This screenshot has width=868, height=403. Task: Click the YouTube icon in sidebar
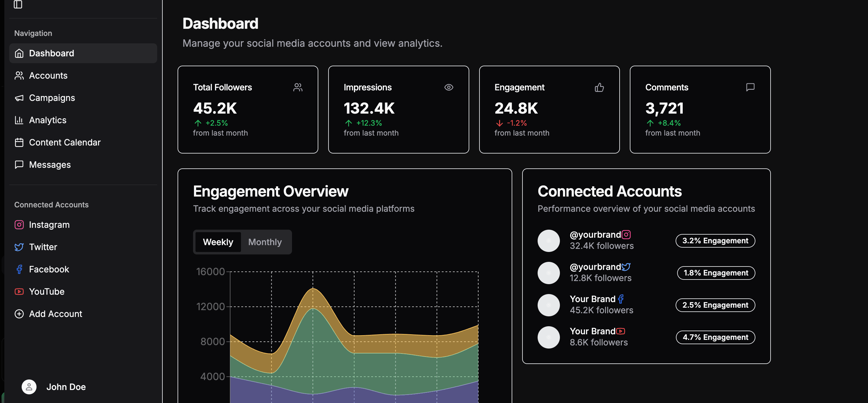pyautogui.click(x=19, y=291)
